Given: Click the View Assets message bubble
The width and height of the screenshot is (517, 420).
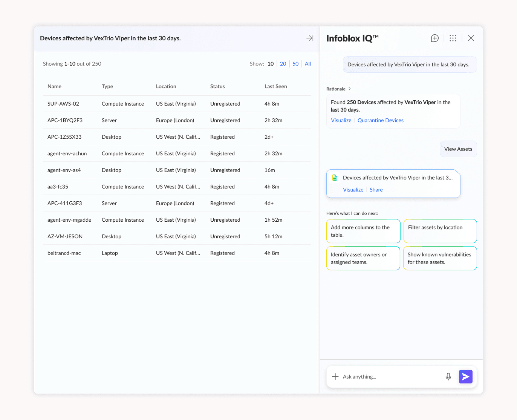Looking at the screenshot, I should 458,149.
